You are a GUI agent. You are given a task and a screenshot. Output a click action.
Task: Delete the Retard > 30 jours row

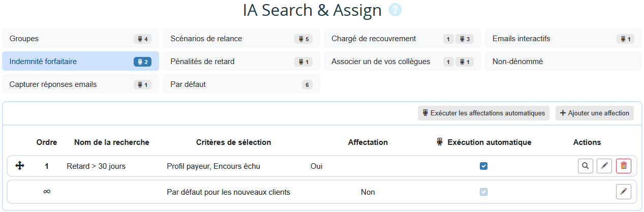624,166
